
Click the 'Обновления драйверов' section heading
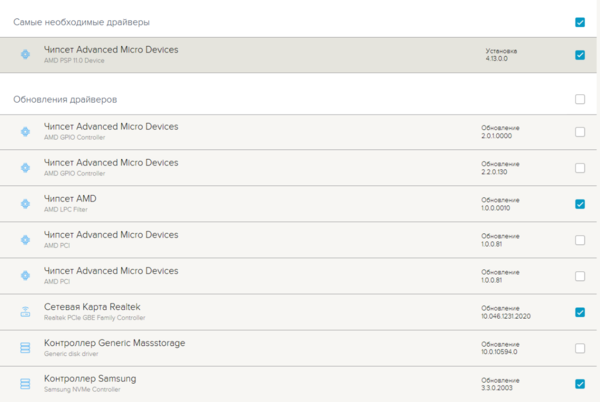tap(65, 99)
